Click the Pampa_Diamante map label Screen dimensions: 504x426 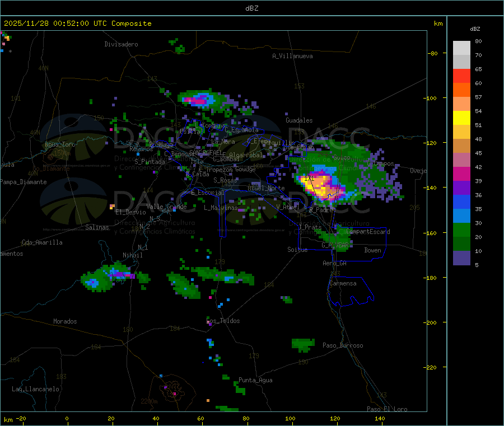24,182
